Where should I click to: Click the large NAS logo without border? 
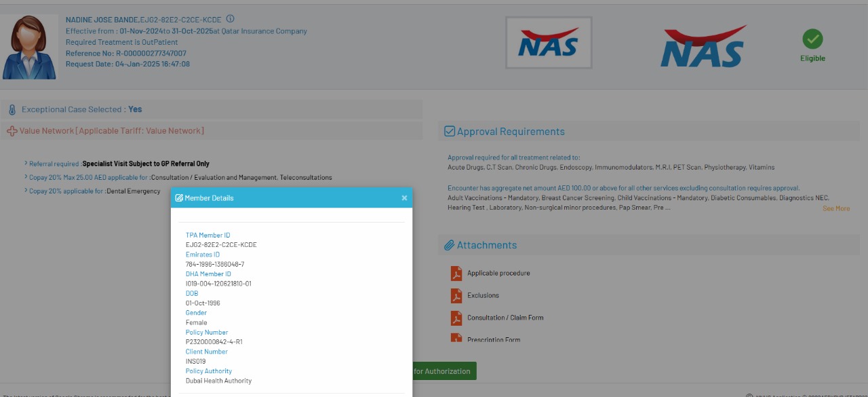pos(704,46)
